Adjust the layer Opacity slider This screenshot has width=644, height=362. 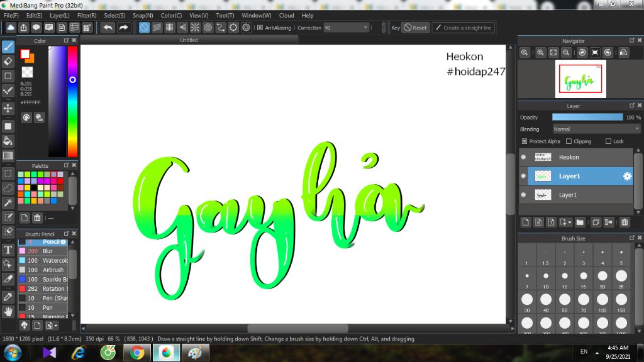tap(587, 118)
